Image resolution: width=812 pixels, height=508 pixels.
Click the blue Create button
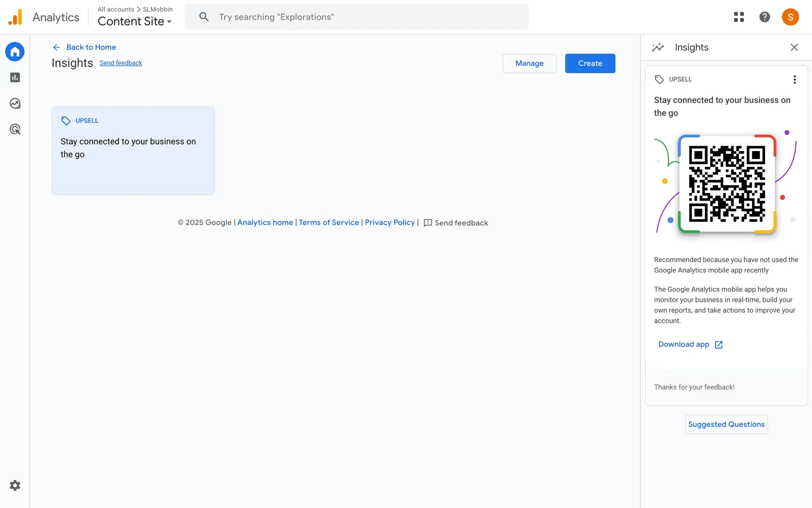[590, 63]
